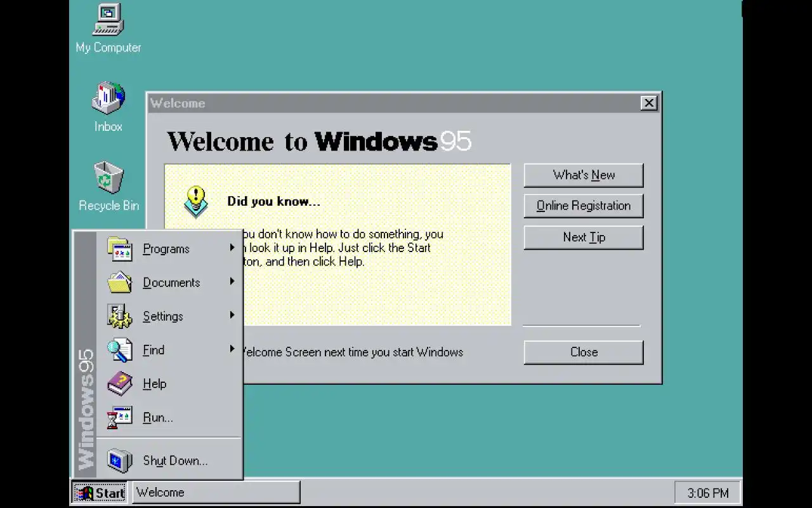Choose Programs label in the Start menu

point(166,249)
